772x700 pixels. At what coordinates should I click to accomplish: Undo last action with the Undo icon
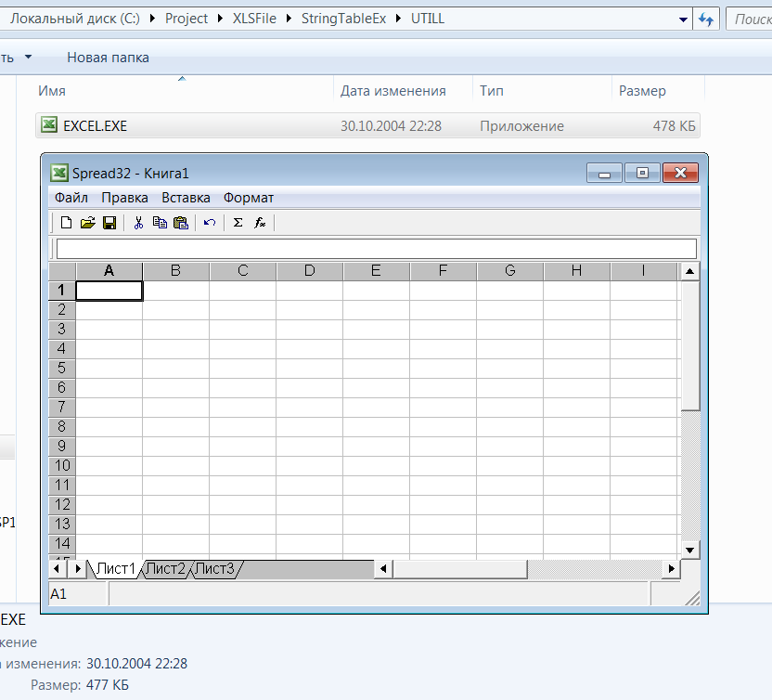pos(210,223)
